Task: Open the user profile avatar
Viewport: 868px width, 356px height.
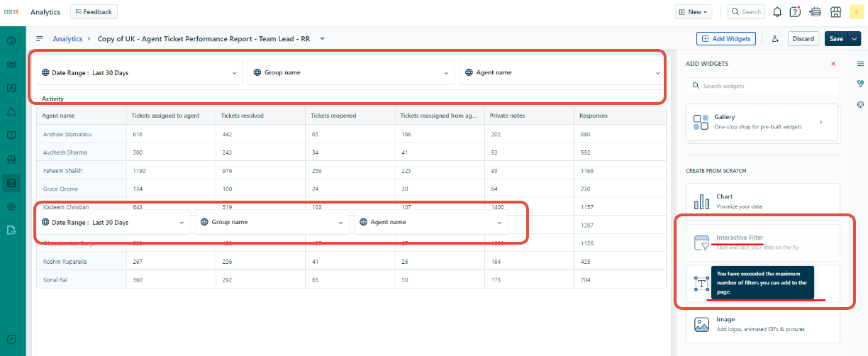Action: (x=856, y=11)
